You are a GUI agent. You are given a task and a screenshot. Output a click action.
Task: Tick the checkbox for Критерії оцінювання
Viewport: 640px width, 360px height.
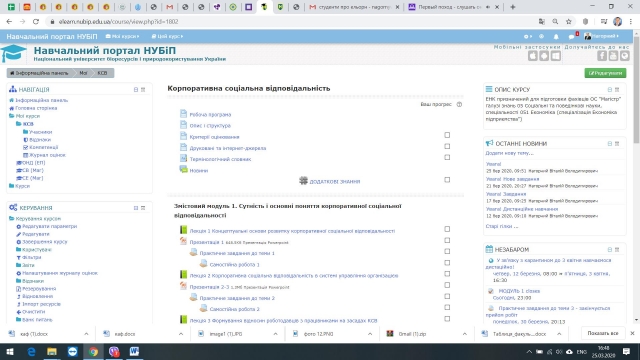coord(447,135)
